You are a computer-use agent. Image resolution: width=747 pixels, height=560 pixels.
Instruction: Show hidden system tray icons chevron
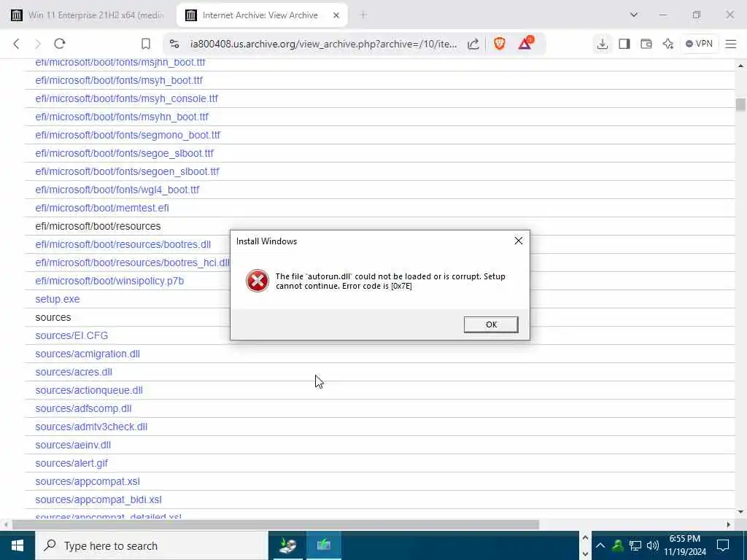(600, 545)
